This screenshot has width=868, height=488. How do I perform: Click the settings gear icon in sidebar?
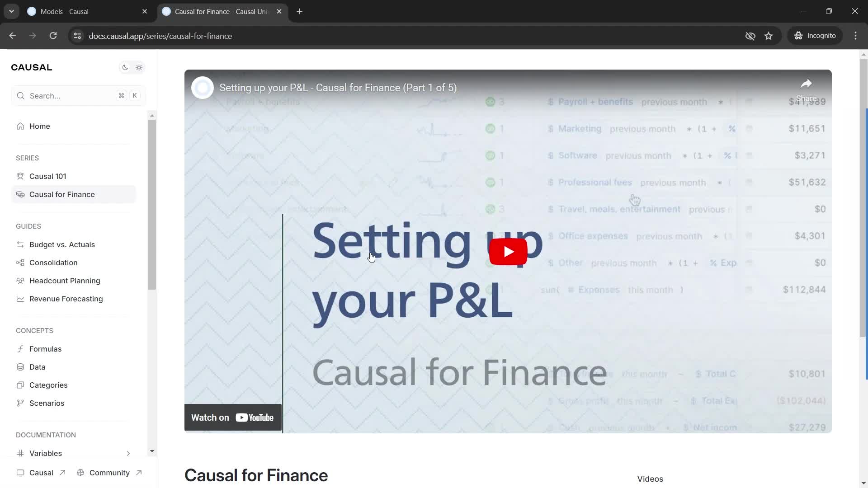tap(140, 67)
